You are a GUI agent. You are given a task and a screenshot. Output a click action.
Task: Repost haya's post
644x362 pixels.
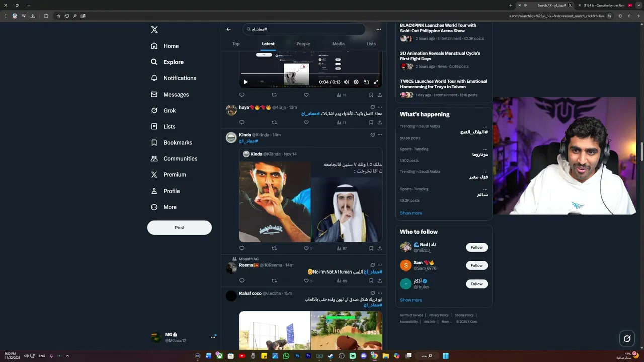(274, 122)
